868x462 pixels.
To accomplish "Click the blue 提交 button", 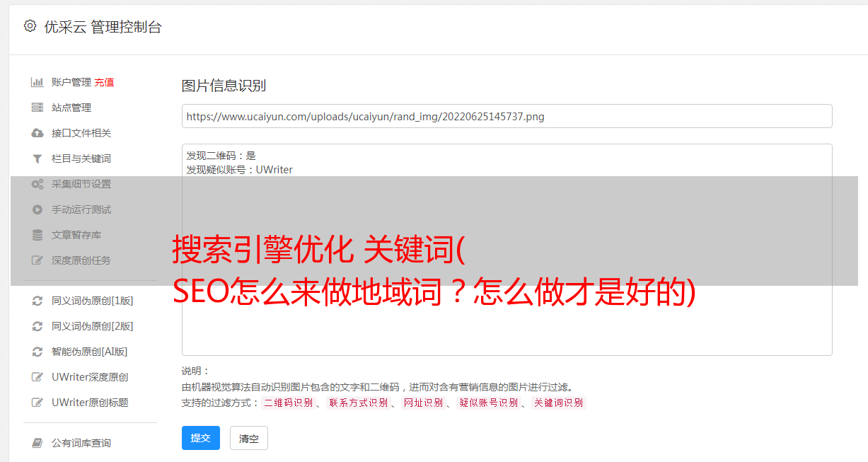I will point(201,438).
